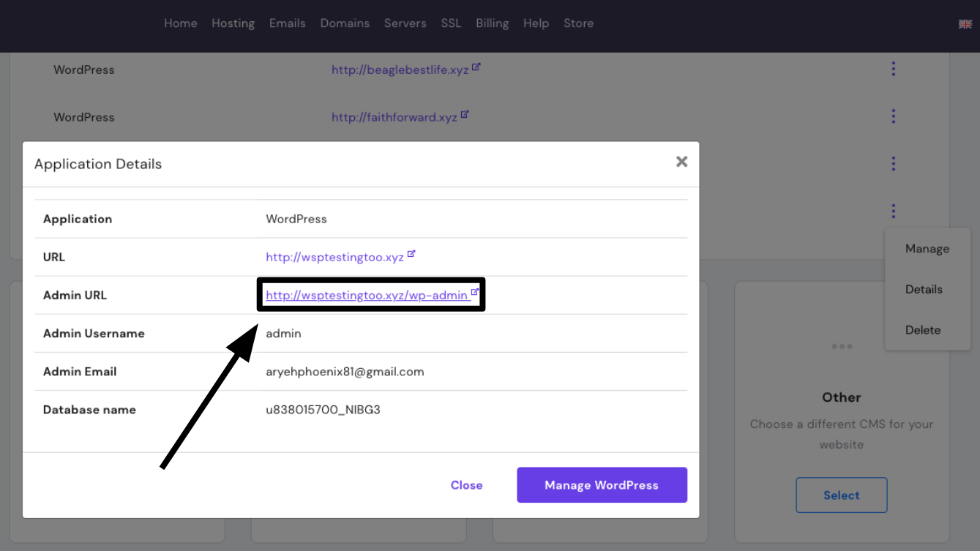This screenshot has width=980, height=551.
Task: Click the WordPress label in beaglebestlife.xyz row
Action: point(84,70)
